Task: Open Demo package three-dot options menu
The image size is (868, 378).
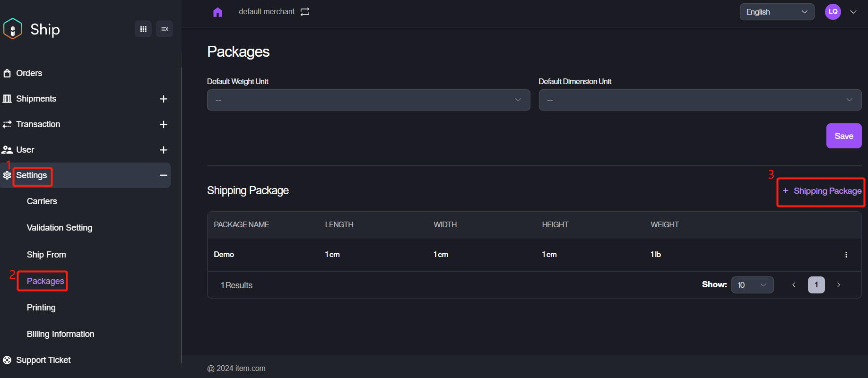Action: [846, 255]
